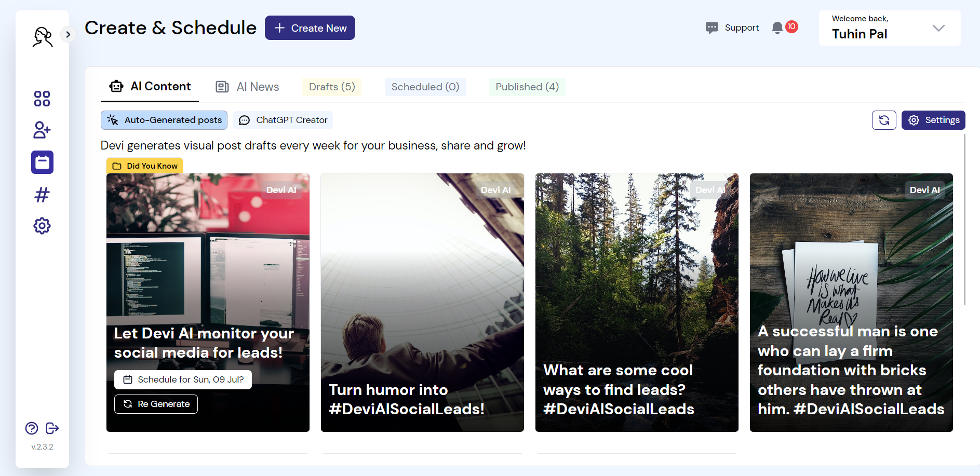Open the dashboard grid icon in the sidebar
The image size is (980, 476).
click(x=42, y=99)
